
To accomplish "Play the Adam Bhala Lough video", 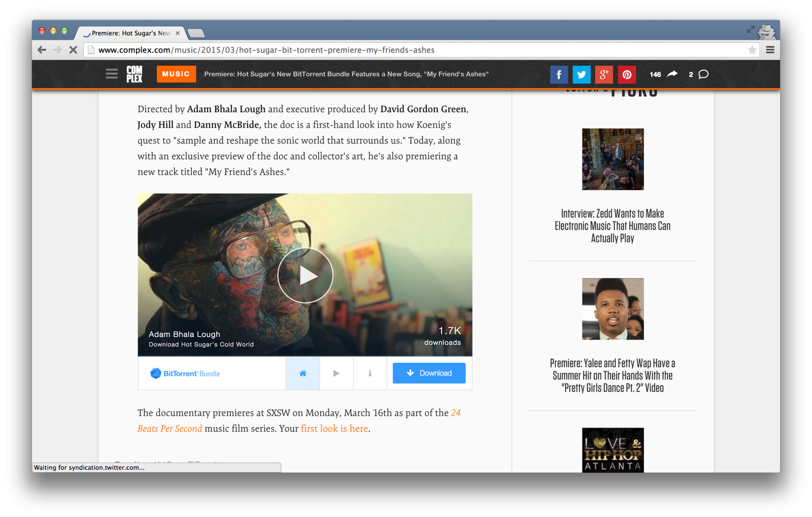I will click(x=305, y=275).
